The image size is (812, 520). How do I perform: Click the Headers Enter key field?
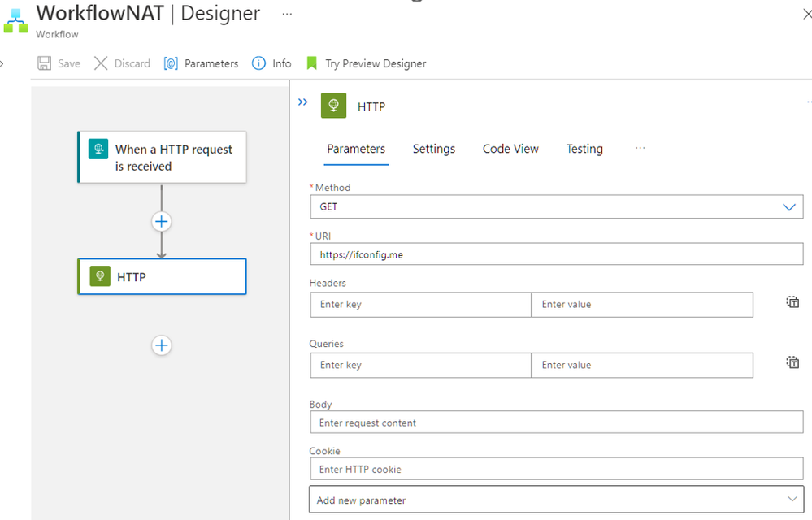(420, 304)
